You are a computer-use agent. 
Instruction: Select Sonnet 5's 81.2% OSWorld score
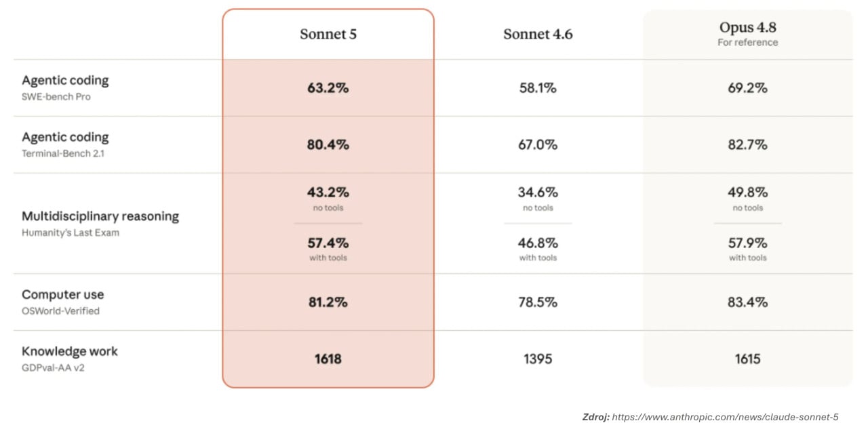tap(328, 302)
